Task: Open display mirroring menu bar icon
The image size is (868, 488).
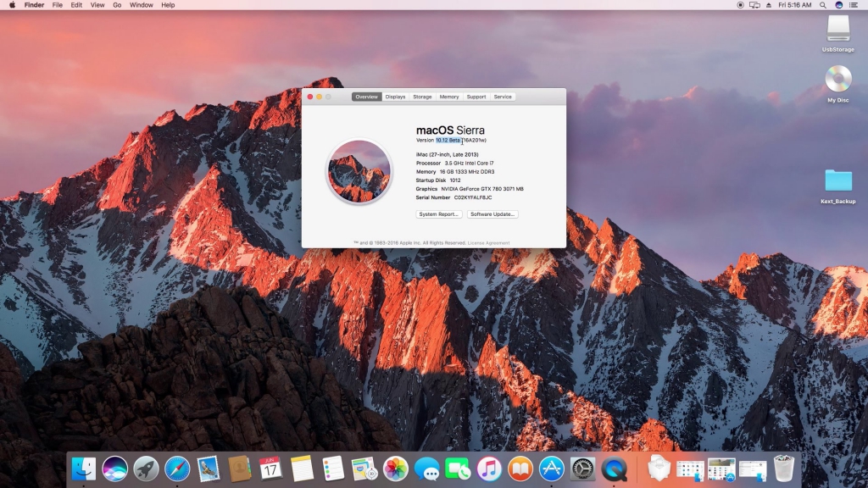Action: pos(754,5)
